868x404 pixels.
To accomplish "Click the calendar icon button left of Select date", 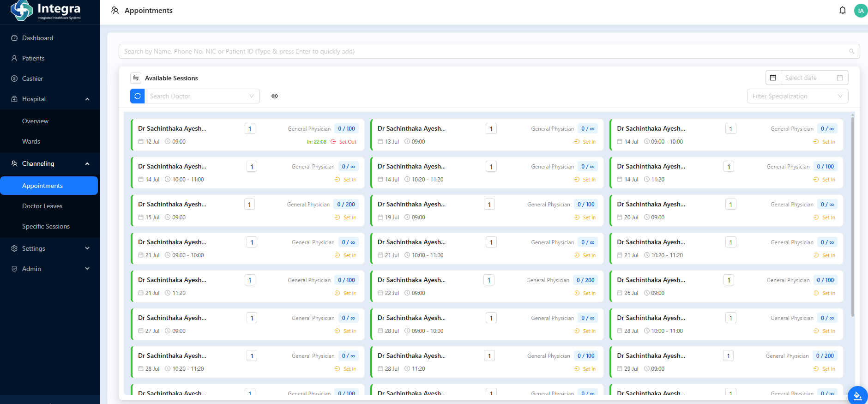I will pyautogui.click(x=773, y=78).
